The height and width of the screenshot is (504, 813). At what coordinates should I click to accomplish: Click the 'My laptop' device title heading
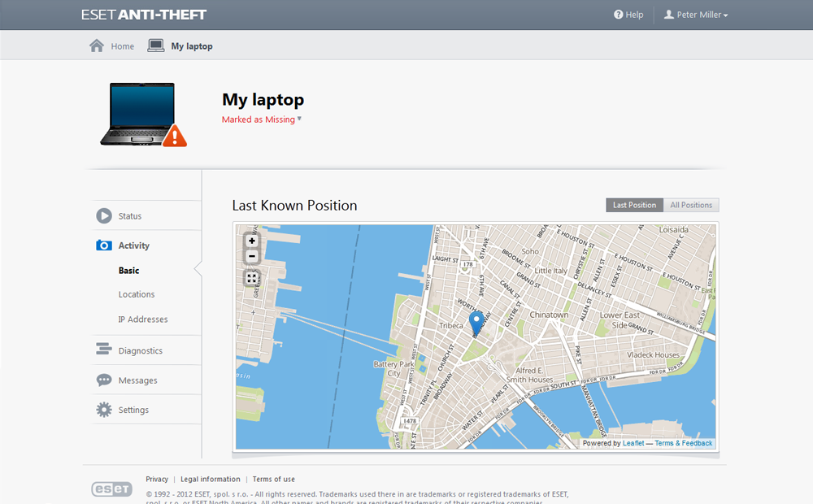pyautogui.click(x=263, y=99)
